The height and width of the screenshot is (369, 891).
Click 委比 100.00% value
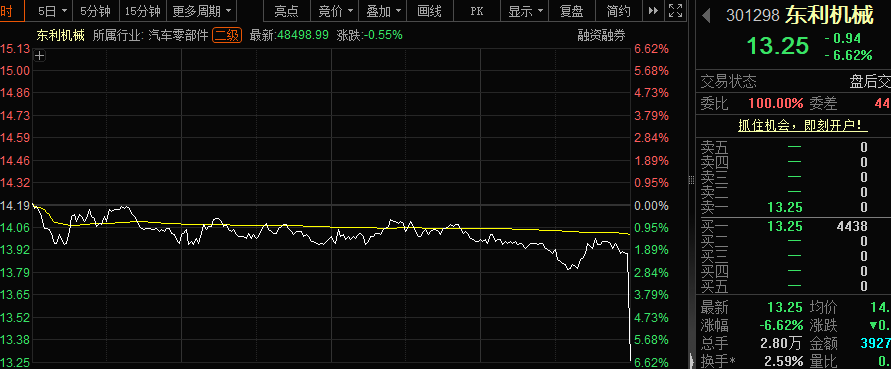point(776,103)
